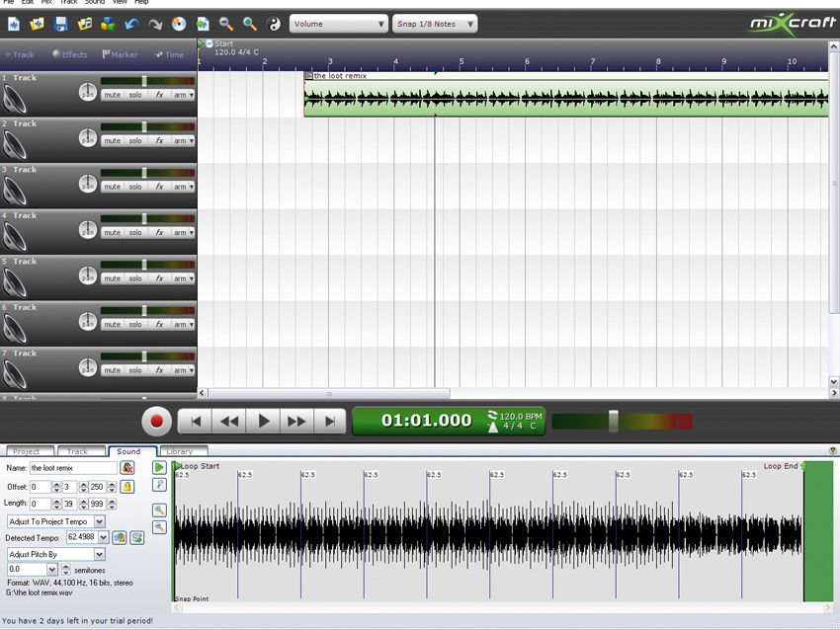Preview the sound with the green play icon
840x630 pixels.
[160, 467]
